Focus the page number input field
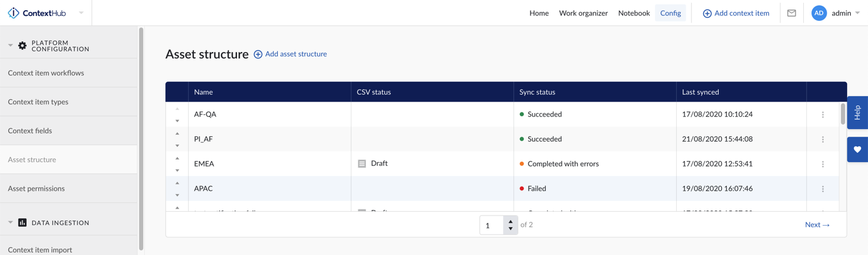 [492, 225]
